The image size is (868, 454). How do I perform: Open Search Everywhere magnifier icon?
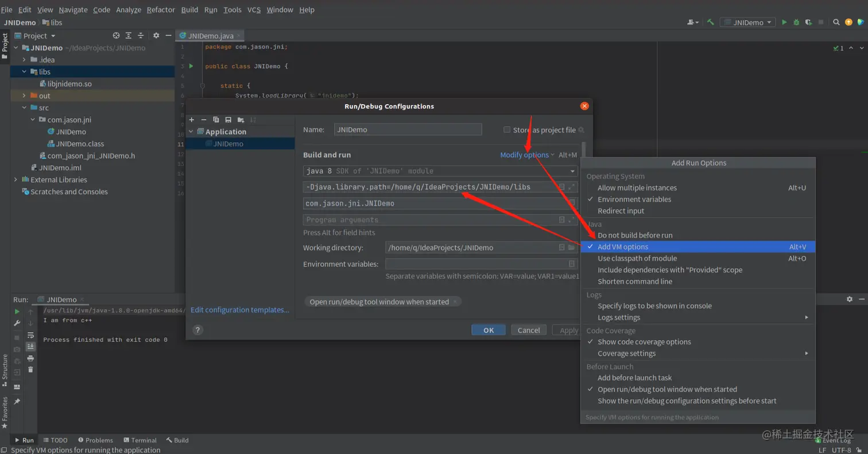(x=836, y=22)
